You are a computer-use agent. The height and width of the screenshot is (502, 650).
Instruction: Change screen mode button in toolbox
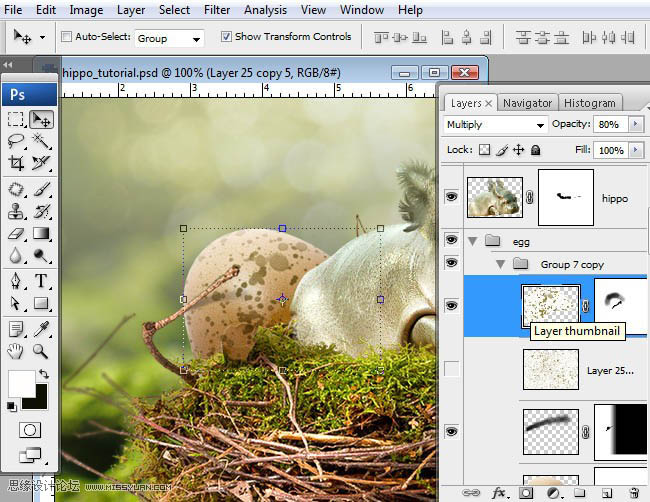[x=30, y=455]
